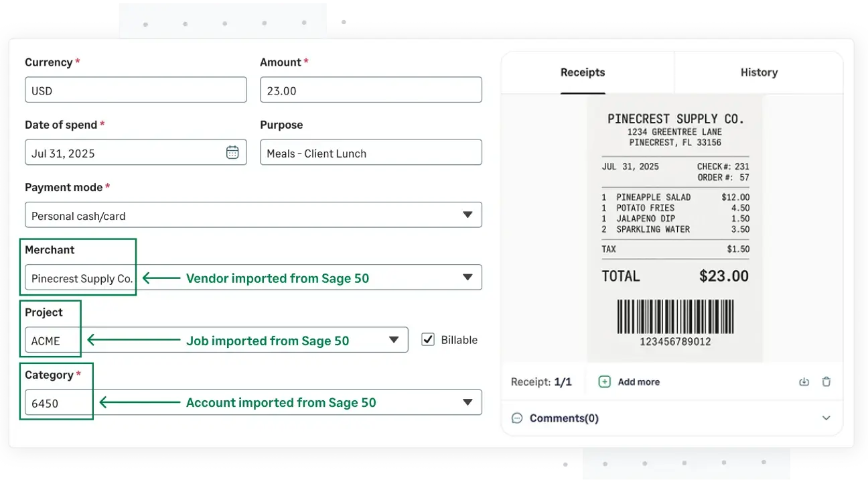The width and height of the screenshot is (868, 482).
Task: Click the Payment mode dropdown arrow
Action: tap(468, 215)
